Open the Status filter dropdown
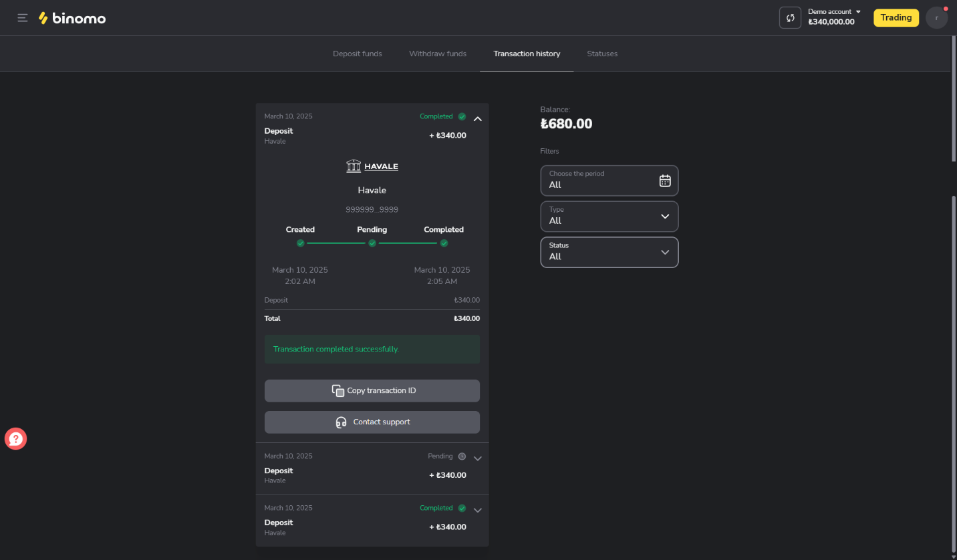 (x=609, y=253)
